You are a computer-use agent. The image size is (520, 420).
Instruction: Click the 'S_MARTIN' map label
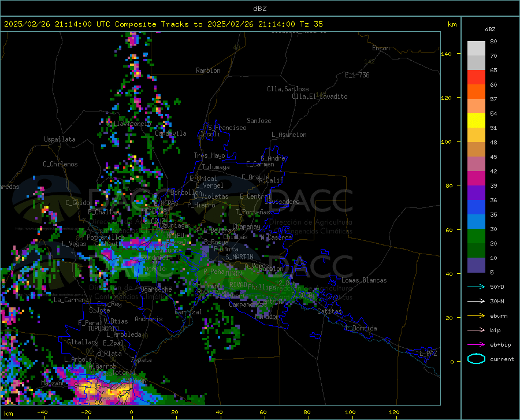click(239, 257)
